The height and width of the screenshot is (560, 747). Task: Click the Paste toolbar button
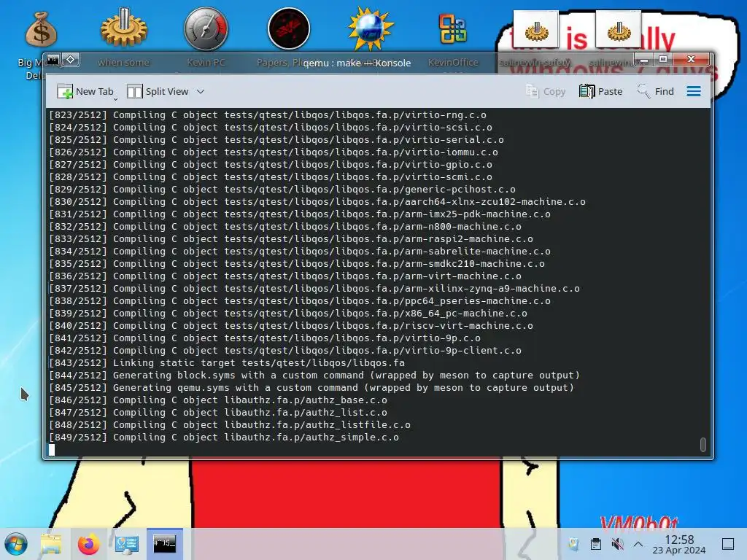point(601,91)
